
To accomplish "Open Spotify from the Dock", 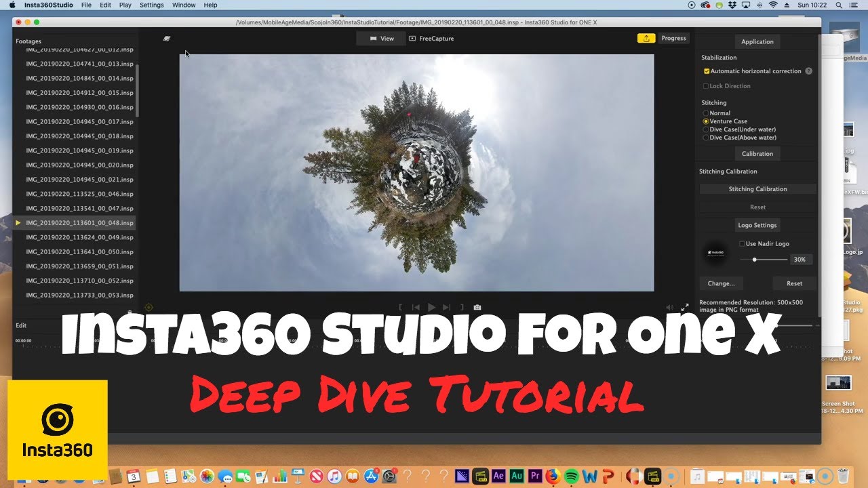I will (x=571, y=476).
